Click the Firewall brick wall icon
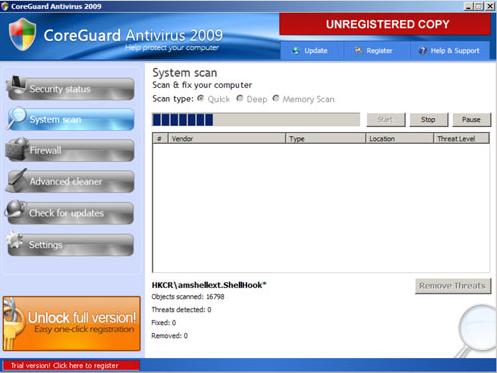Image resolution: width=497 pixels, height=373 pixels. [17, 148]
